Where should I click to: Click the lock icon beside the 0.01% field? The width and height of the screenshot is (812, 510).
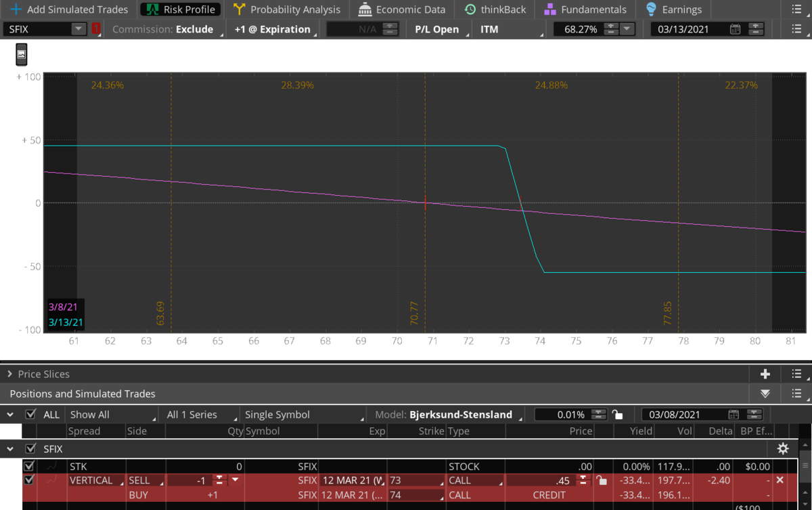tap(616, 415)
